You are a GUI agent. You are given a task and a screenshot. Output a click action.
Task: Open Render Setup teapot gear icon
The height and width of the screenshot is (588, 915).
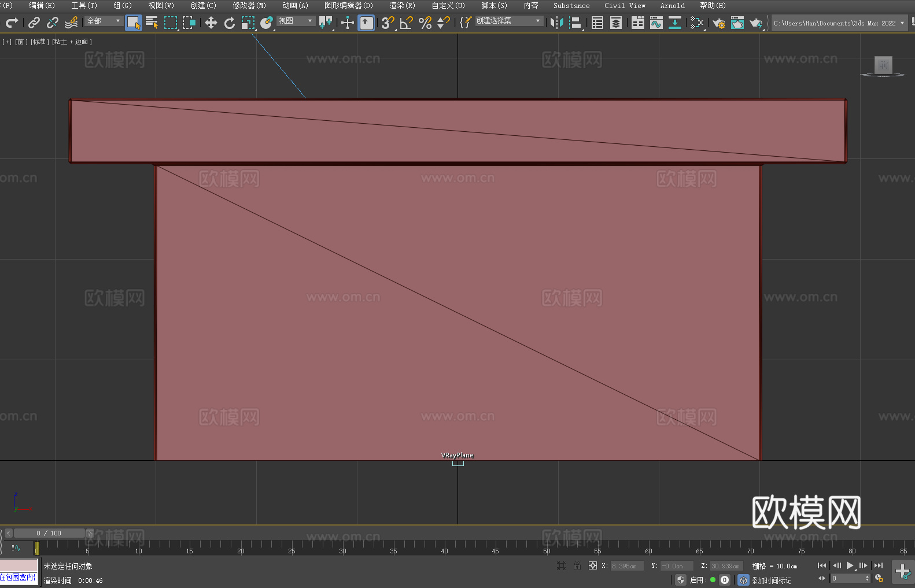719,23
